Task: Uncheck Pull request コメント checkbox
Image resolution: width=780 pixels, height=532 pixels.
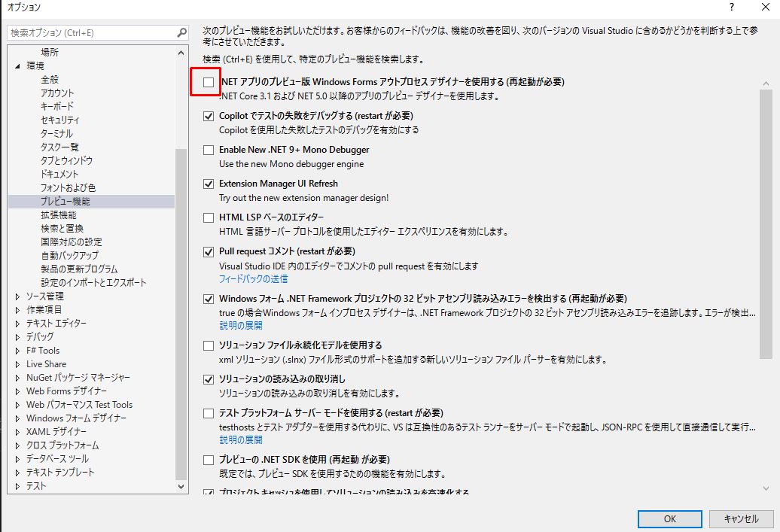Action: tap(209, 252)
